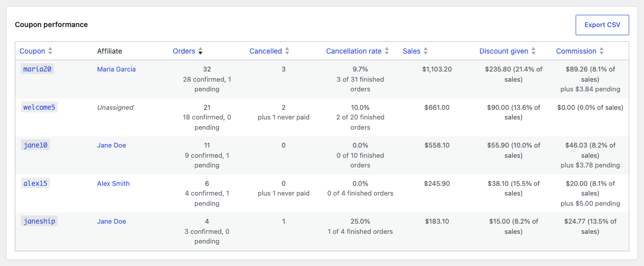Click '$24.77 (13.5% of sales)' commission

tap(590, 226)
